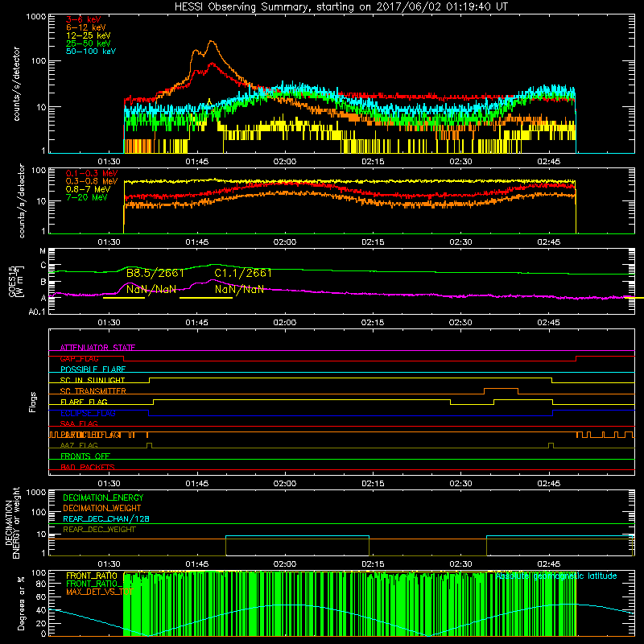Select NaN/NaN text below C1.1/2661
This screenshot has height=644, width=644.
pos(239,289)
